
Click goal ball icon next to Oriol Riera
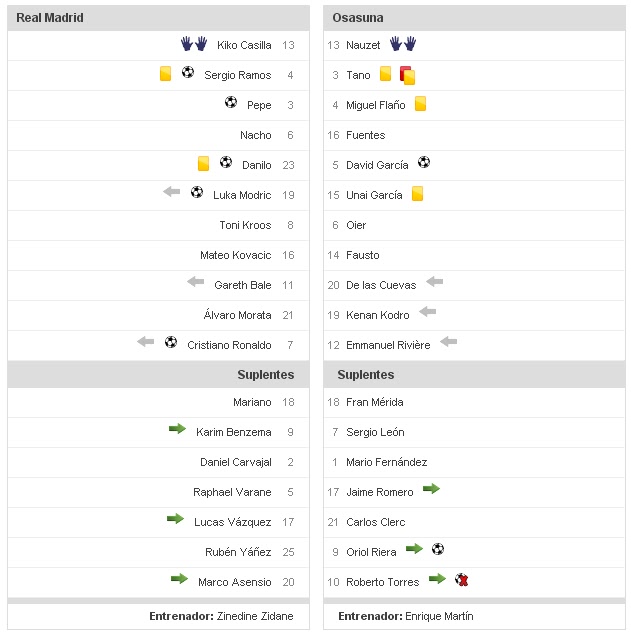tap(438, 549)
